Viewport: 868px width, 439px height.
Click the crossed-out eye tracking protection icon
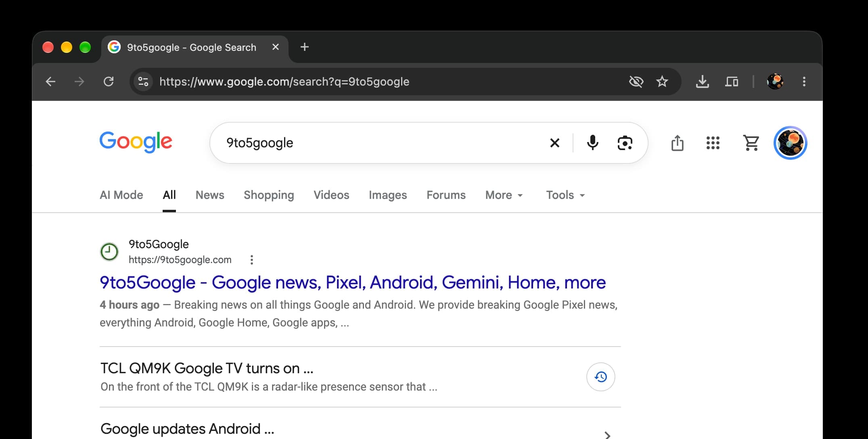(x=636, y=82)
